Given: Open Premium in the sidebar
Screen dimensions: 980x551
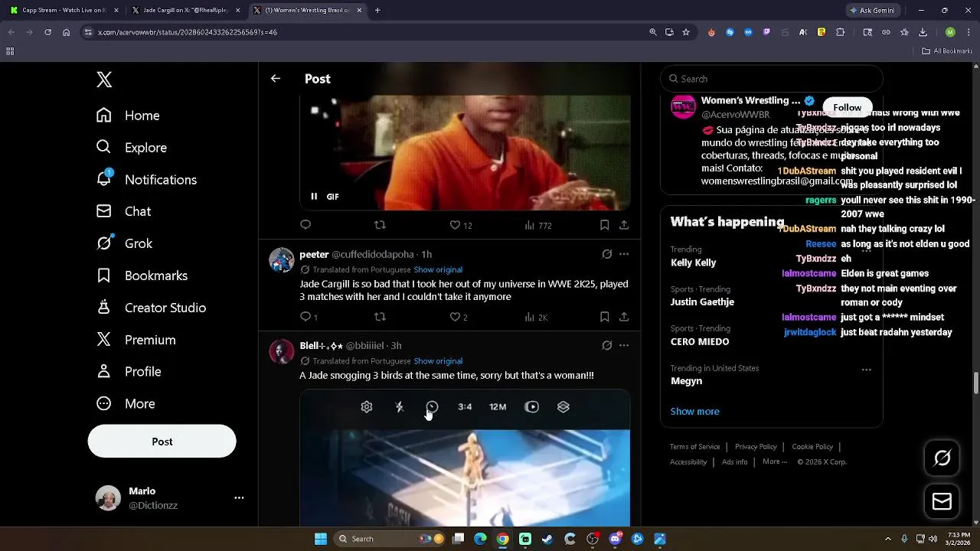Looking at the screenshot, I should point(136,340).
